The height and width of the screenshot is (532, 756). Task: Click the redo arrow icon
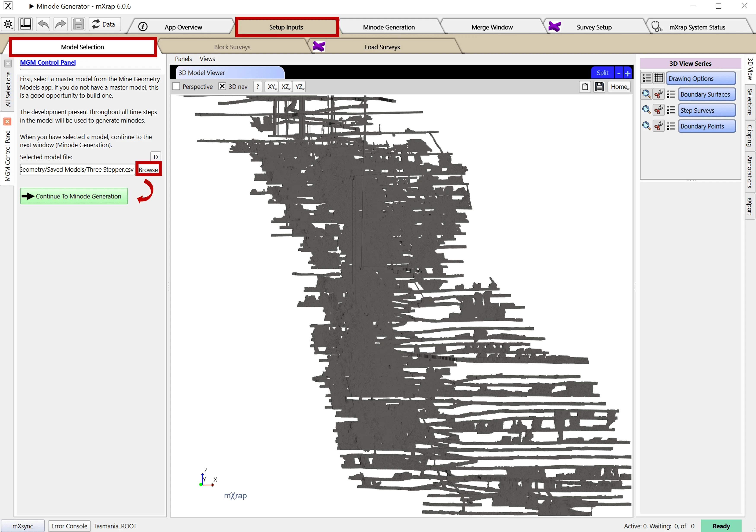tap(60, 24)
